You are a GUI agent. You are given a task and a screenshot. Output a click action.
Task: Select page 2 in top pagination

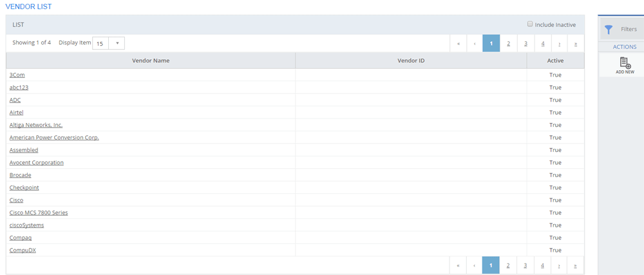[x=508, y=44]
